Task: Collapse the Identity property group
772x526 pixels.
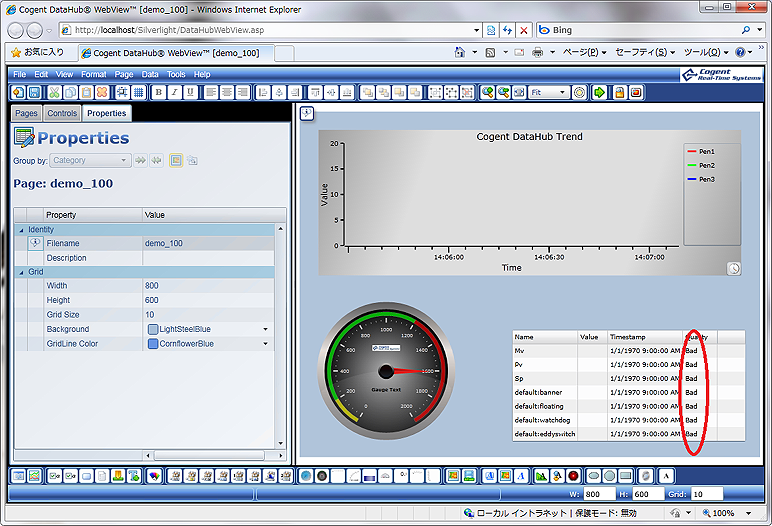Action: pos(21,230)
